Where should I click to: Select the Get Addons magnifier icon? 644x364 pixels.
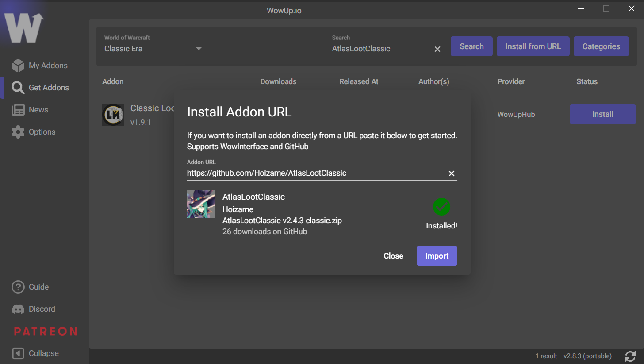(18, 87)
